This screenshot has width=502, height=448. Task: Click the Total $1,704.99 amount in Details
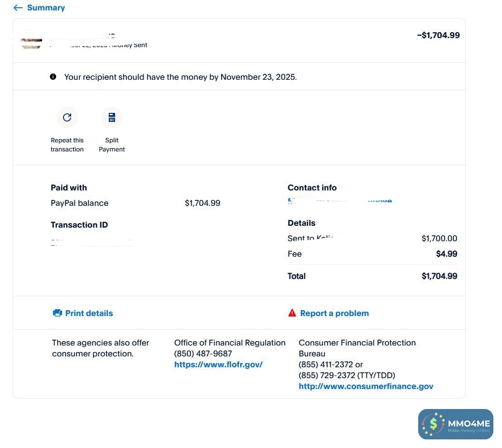click(x=439, y=276)
